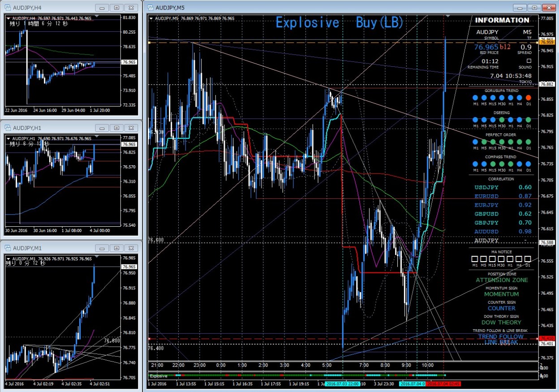Click the ATTENSION ZONE position label
The width and height of the screenshot is (559, 392).
[x=502, y=280]
